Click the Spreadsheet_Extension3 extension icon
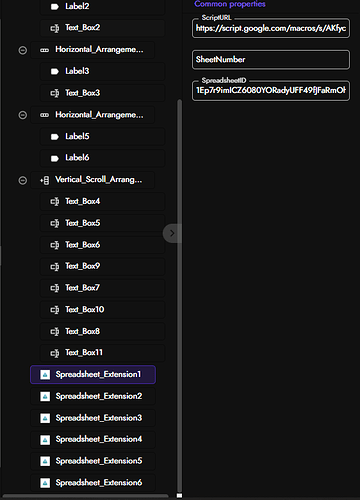Screen dimensions: 360x500 pos(45,418)
